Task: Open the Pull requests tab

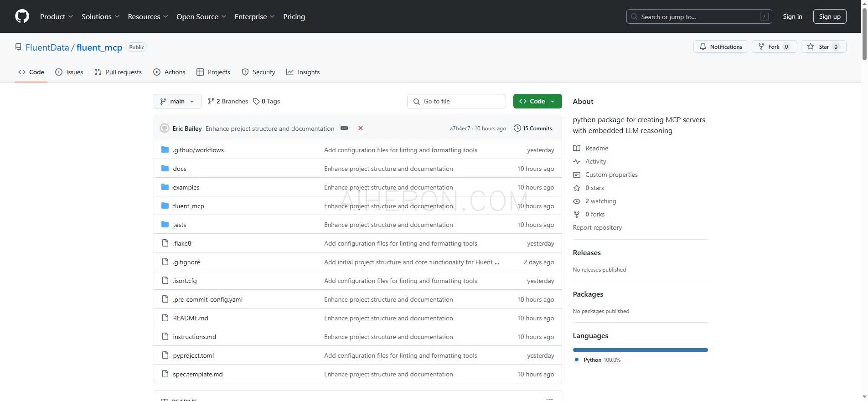Action: (118, 72)
